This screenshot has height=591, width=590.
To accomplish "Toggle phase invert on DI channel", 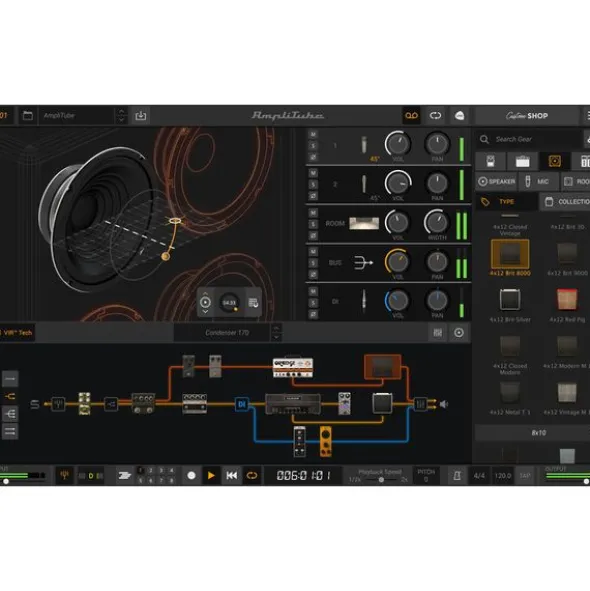I will 313,314.
